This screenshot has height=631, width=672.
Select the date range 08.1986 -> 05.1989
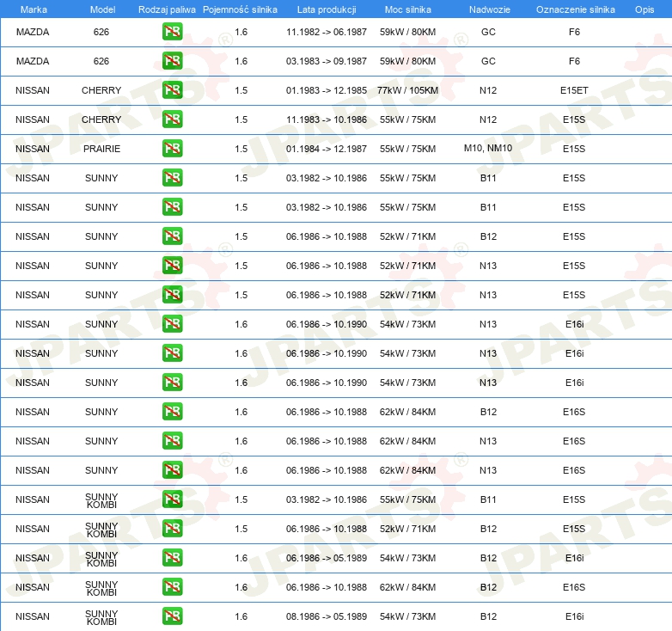pyautogui.click(x=327, y=616)
